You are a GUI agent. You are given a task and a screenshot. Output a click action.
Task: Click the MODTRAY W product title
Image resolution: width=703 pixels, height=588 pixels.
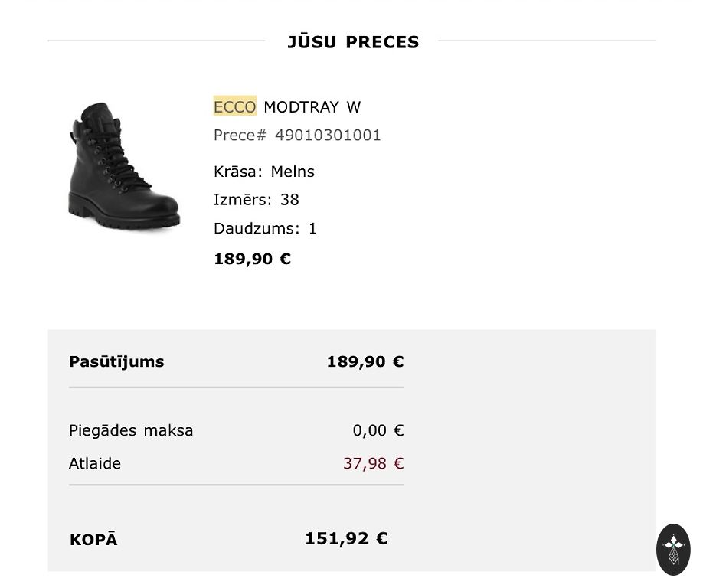[x=312, y=106]
